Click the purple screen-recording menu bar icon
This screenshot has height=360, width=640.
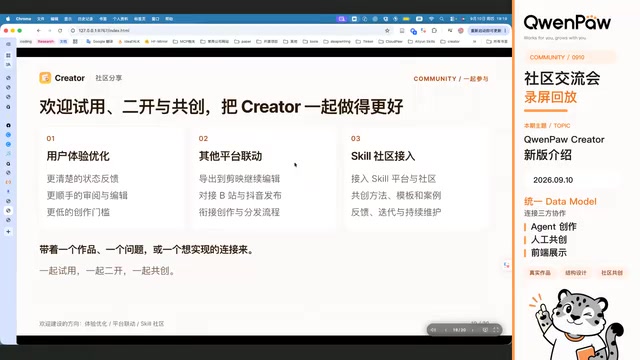pos(342,19)
